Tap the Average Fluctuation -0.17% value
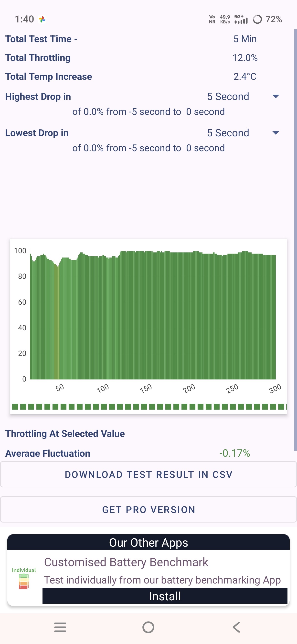The image size is (297, 644). coord(234,453)
